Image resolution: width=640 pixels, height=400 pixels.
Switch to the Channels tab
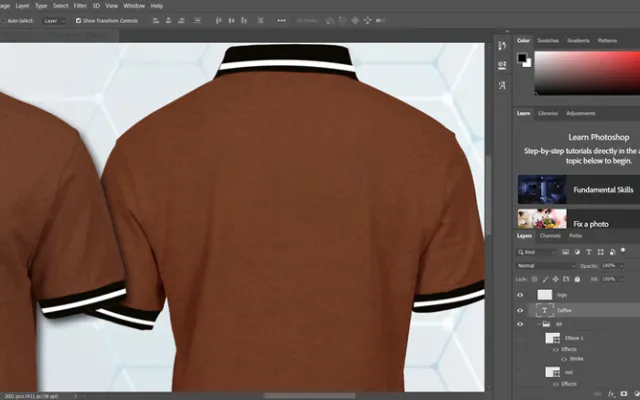(551, 236)
